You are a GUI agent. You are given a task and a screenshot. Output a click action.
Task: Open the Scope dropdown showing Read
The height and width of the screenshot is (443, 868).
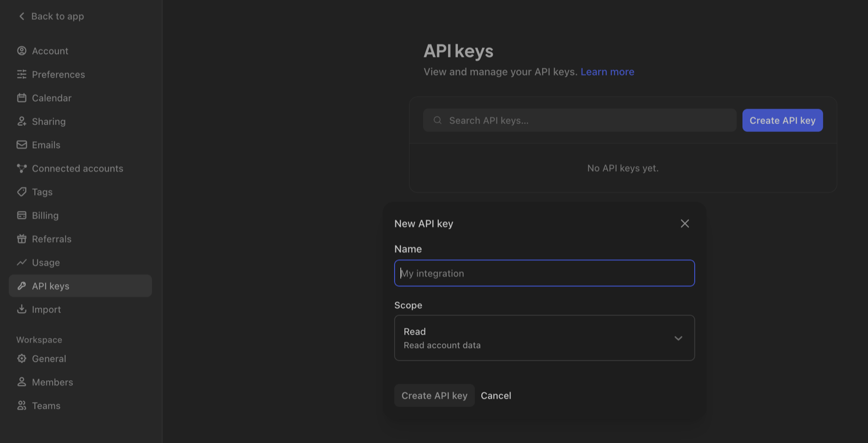[544, 338]
